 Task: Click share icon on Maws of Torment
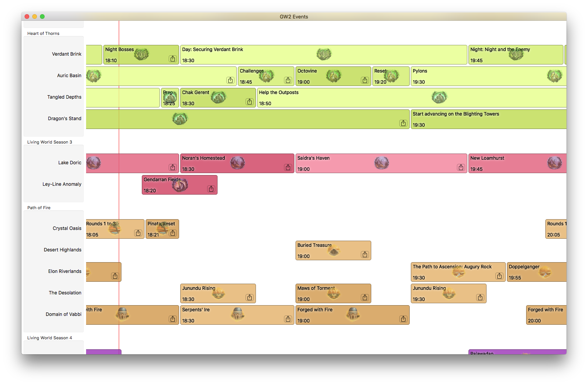click(365, 297)
